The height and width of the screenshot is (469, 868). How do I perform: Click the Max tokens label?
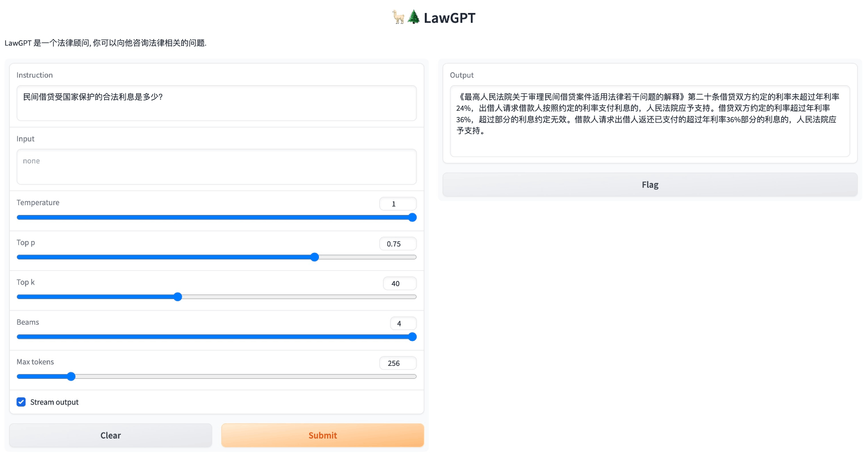click(x=35, y=362)
